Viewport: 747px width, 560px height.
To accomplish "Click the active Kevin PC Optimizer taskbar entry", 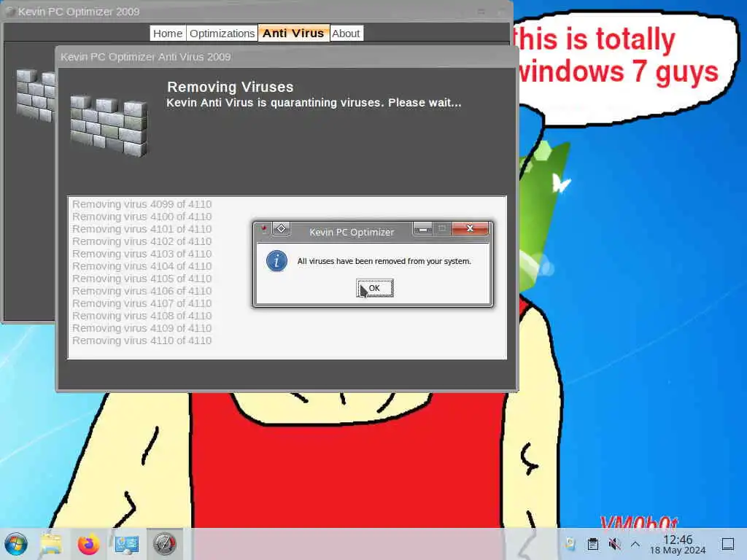I will coord(164,544).
